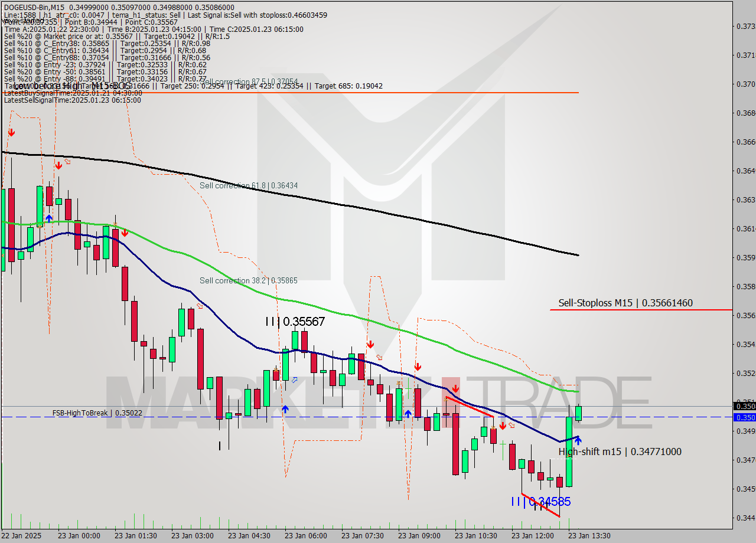
Task: Click the red sell arrow at the chart's top-left
Action: tap(11, 133)
